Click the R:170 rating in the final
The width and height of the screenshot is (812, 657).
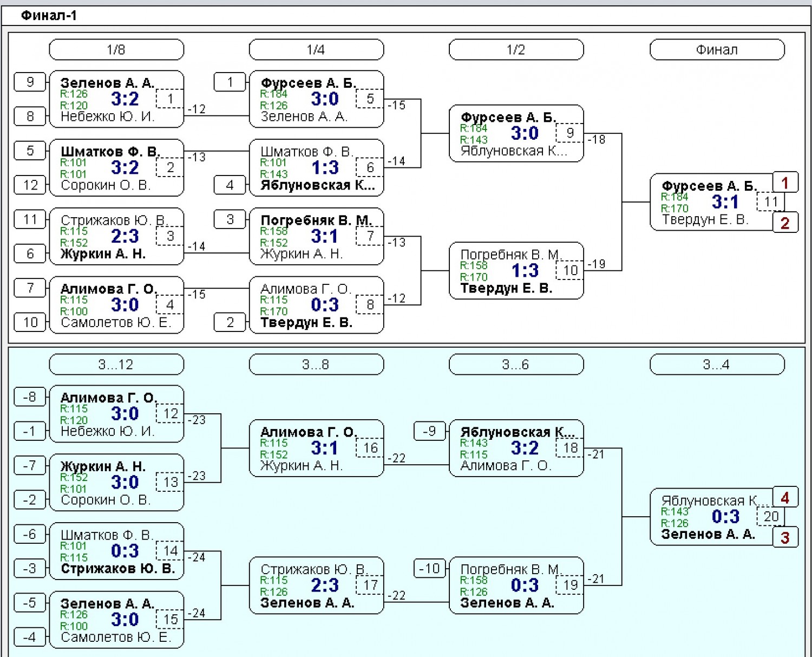coord(675,209)
